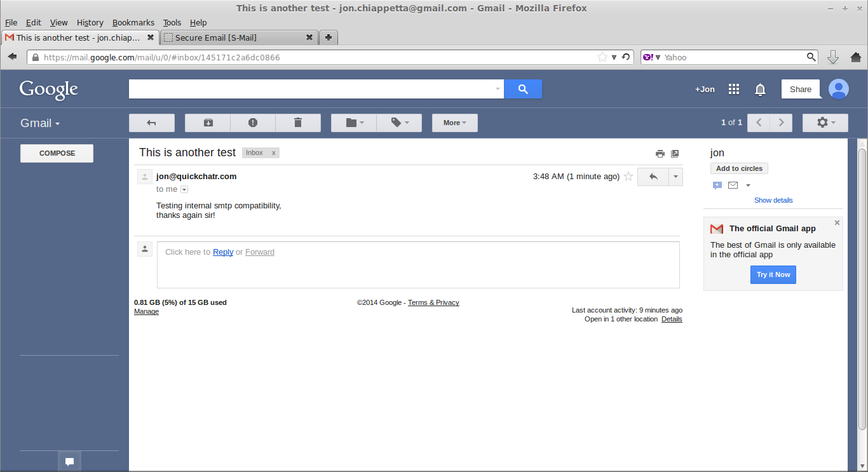Click the Reply link in reply box
Viewport: 868px width, 472px height.
coord(223,252)
